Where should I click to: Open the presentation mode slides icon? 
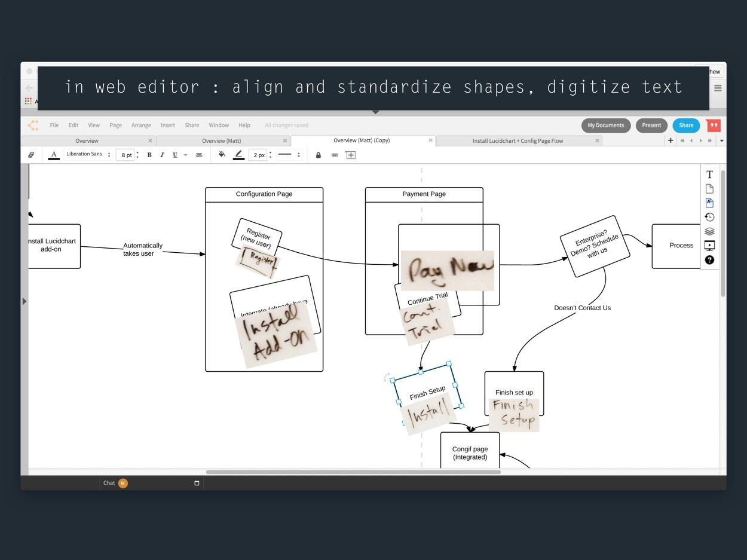pos(709,246)
